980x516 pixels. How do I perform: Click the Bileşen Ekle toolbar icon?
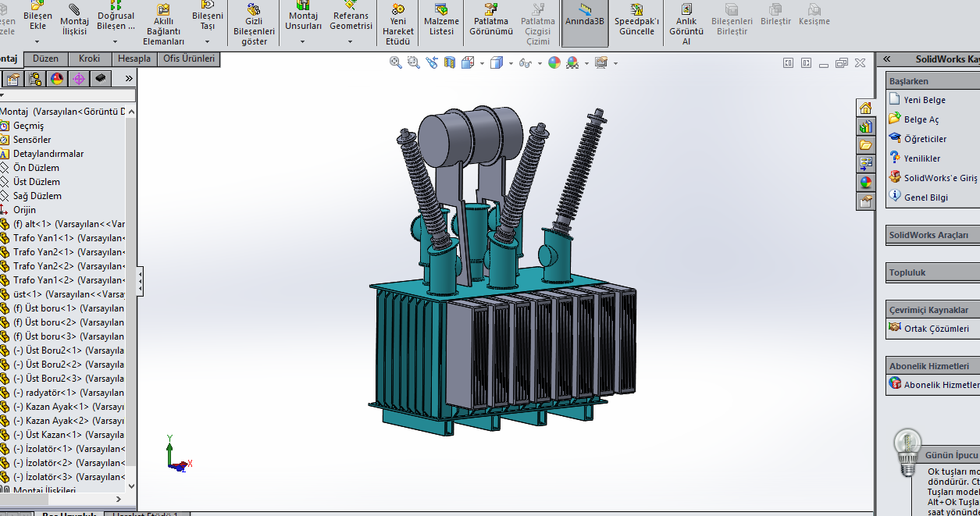click(x=37, y=16)
